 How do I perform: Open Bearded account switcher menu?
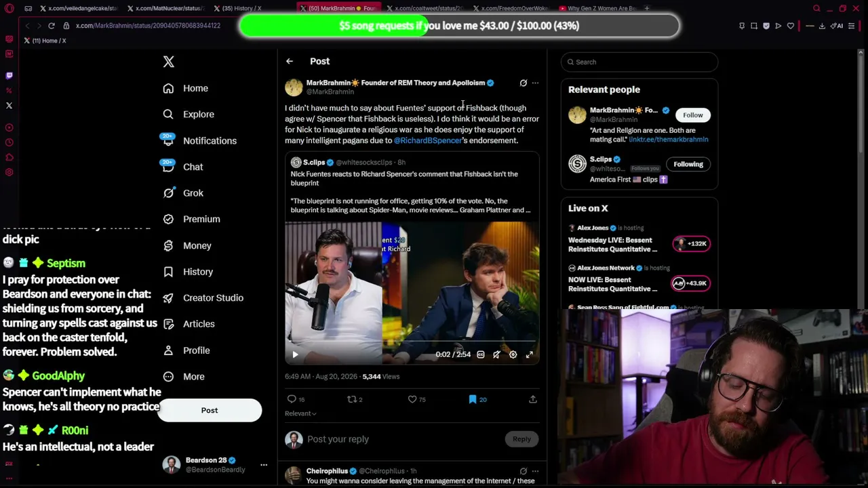(264, 465)
